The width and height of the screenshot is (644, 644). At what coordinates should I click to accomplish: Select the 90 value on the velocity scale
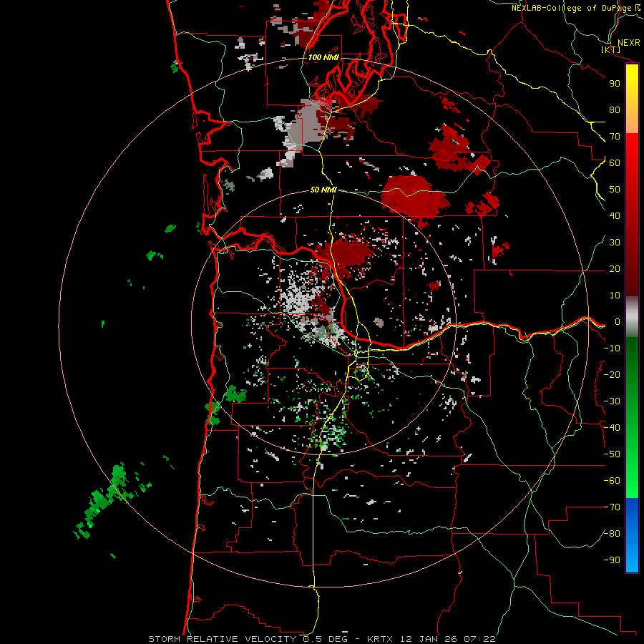coord(615,84)
